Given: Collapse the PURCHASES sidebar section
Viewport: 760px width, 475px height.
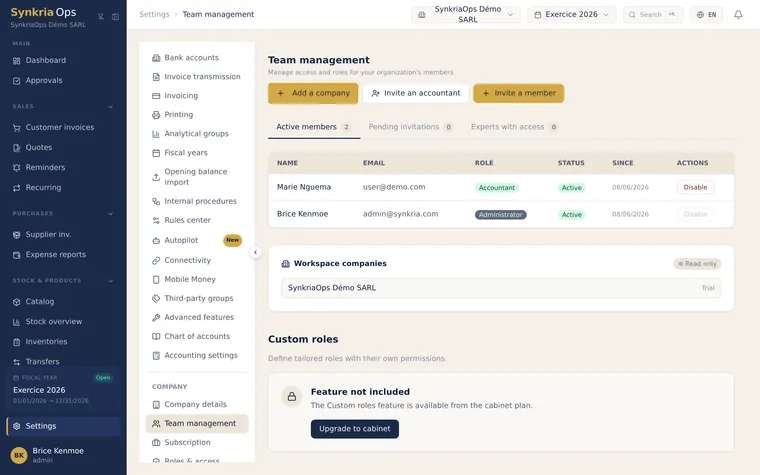Looking at the screenshot, I should (111, 214).
